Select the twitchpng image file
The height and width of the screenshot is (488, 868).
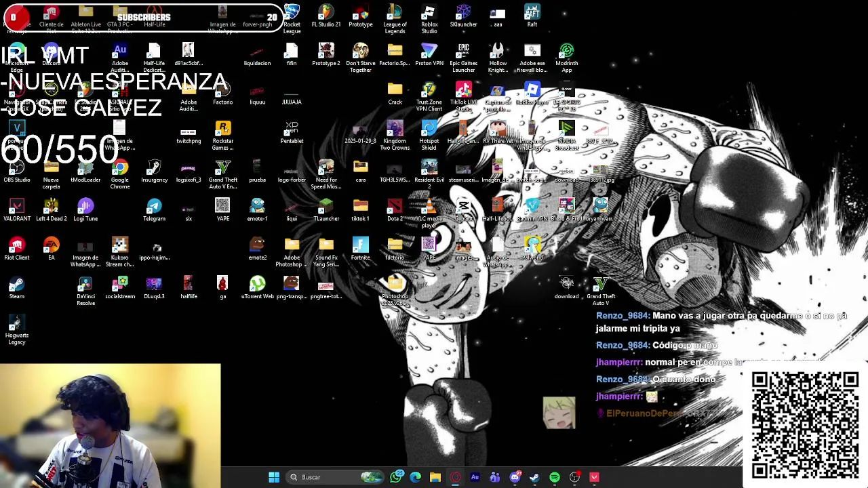pos(189,132)
